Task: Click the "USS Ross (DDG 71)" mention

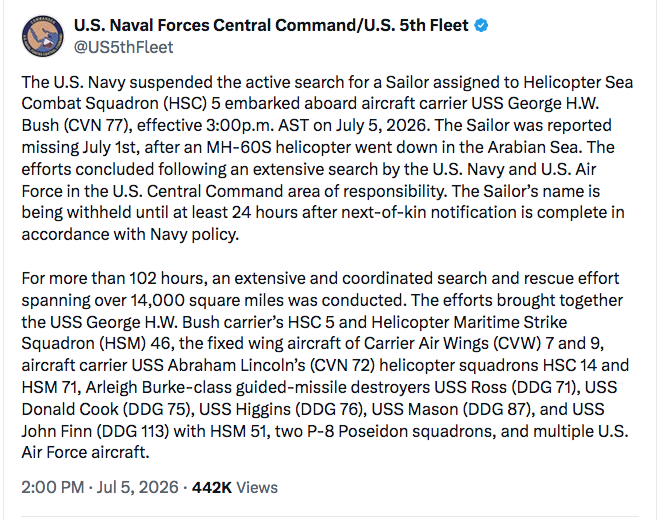Action: point(507,387)
